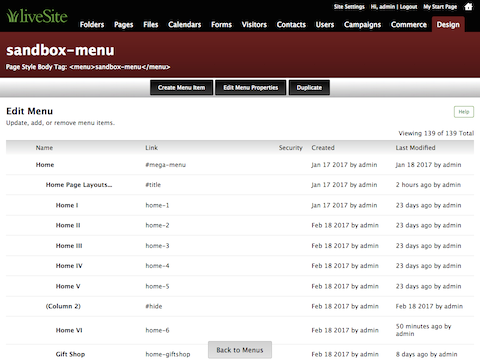The width and height of the screenshot is (480, 360).
Task: Click the Security column header
Action: click(290, 148)
